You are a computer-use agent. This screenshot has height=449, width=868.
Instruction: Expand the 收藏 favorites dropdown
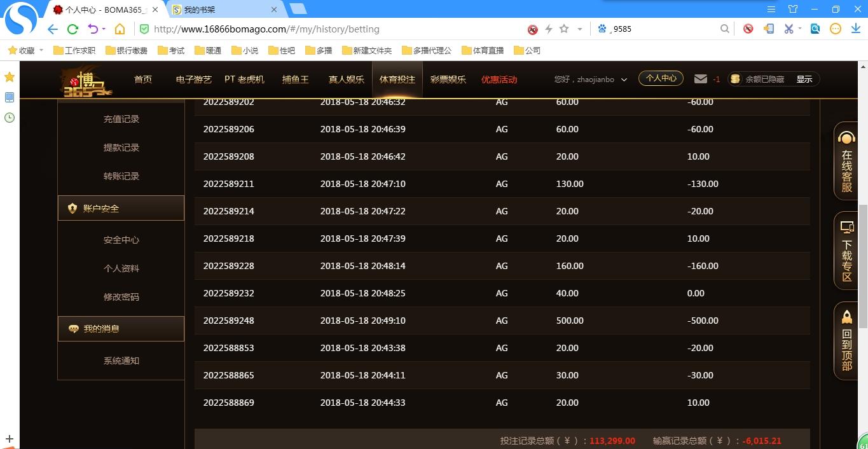tap(41, 50)
